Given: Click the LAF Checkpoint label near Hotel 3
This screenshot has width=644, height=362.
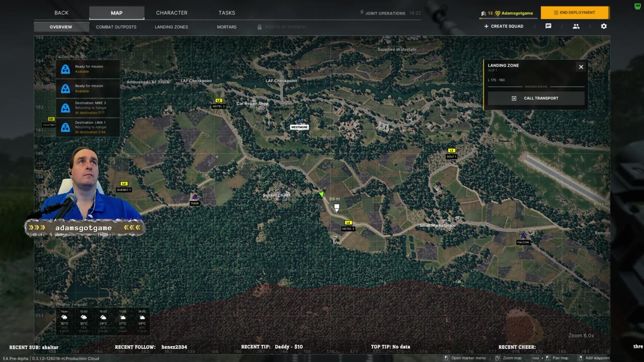Looking at the screenshot, I should point(196,80).
